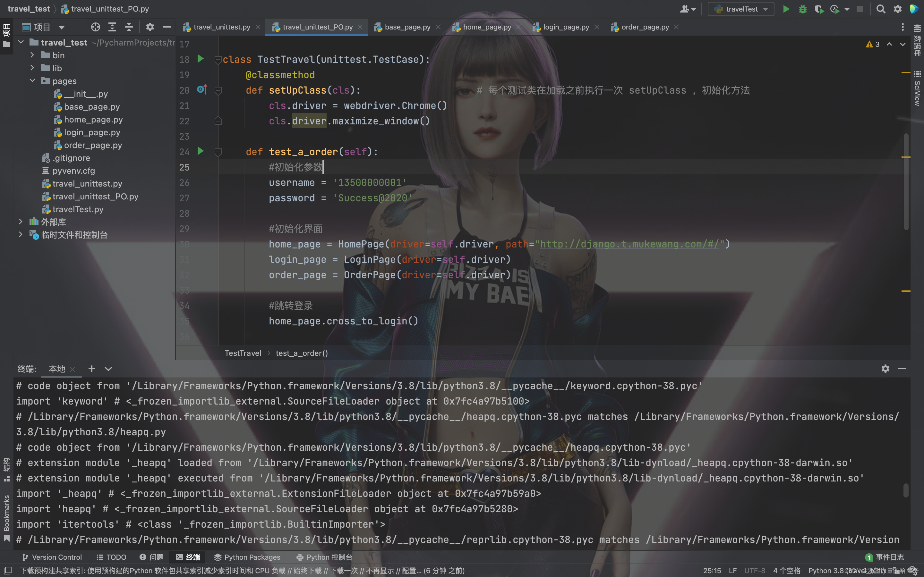
Task: Open Python Packages tool window tab
Action: coord(247,557)
